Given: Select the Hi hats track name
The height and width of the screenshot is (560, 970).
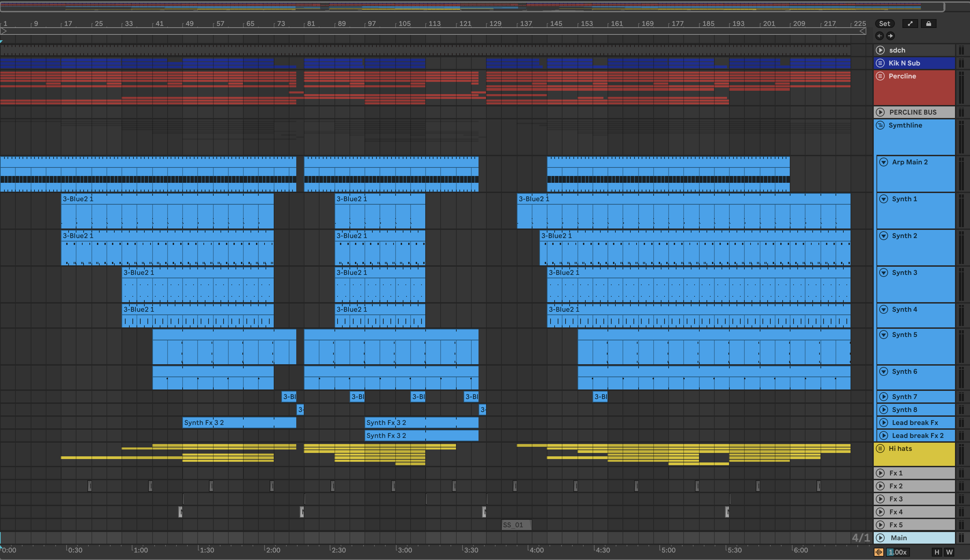Looking at the screenshot, I should point(900,448).
